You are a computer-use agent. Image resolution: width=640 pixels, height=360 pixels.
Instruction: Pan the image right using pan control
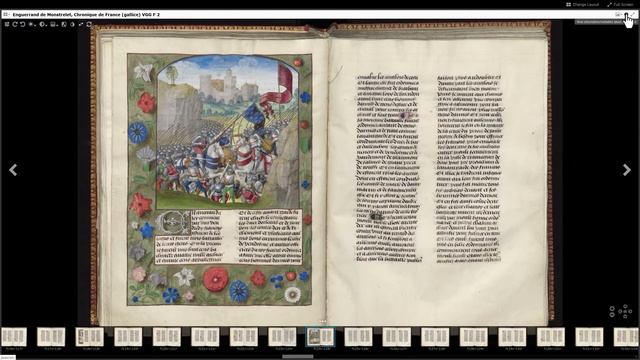[x=631, y=311]
